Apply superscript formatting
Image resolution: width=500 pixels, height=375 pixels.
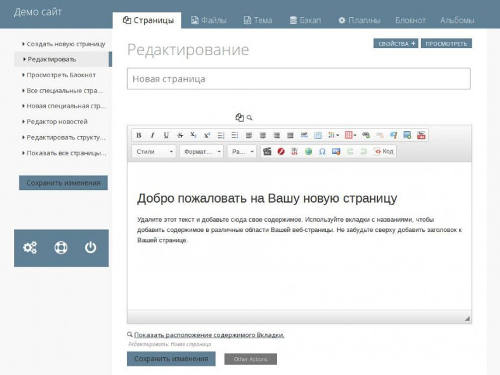(207, 135)
